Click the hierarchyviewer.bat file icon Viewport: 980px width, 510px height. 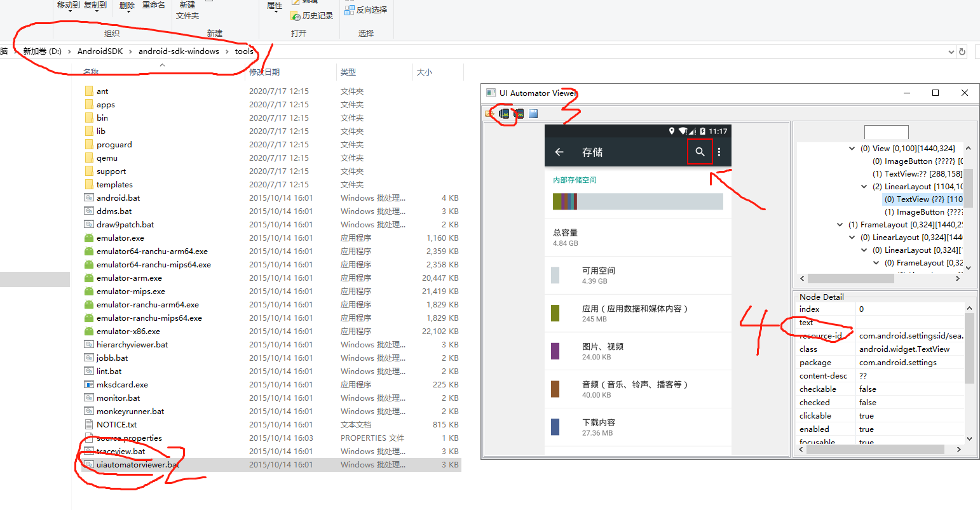click(x=89, y=344)
